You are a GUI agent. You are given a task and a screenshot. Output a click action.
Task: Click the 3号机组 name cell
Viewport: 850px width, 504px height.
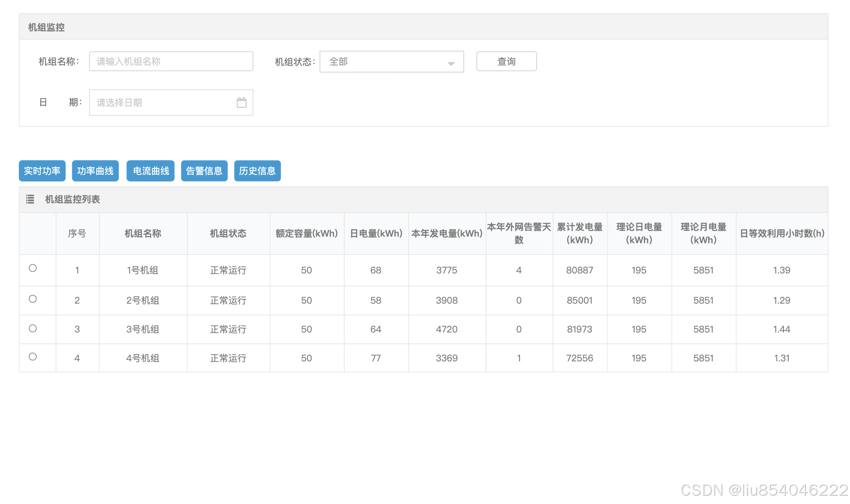[x=143, y=329]
